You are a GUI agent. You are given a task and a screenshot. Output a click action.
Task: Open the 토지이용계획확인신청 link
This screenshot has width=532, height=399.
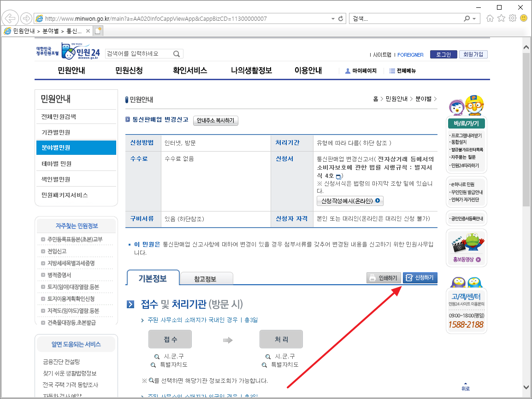pyautogui.click(x=71, y=299)
